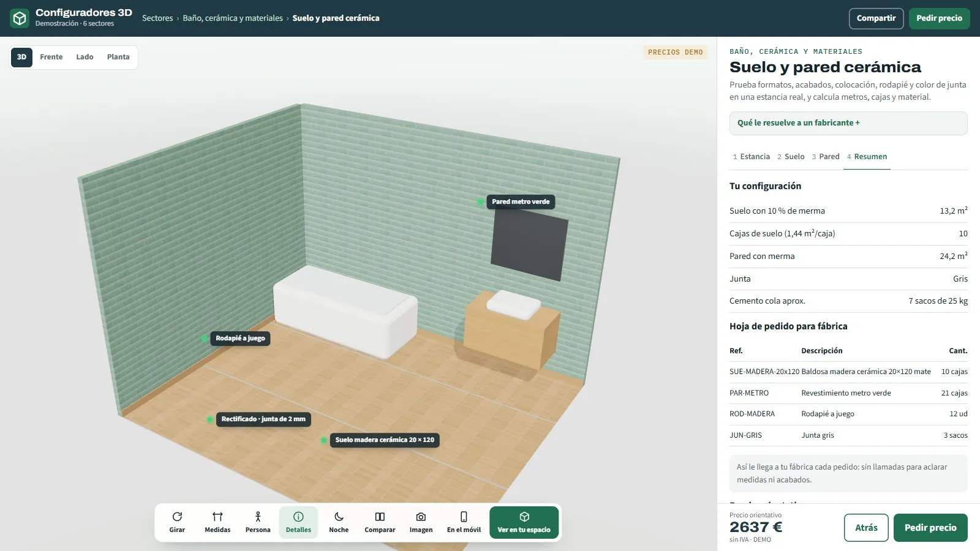Capture an Imagen snapshot

coord(421,522)
